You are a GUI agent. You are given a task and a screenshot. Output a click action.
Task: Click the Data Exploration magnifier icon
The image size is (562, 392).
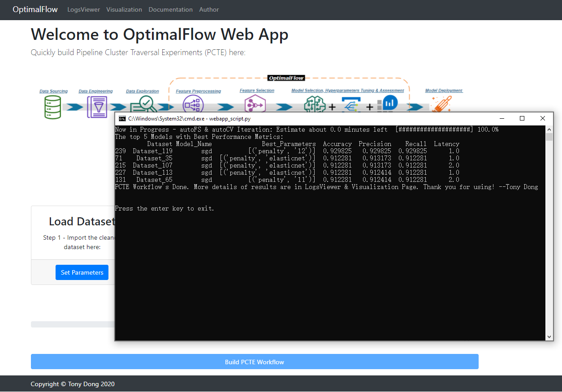point(142,106)
